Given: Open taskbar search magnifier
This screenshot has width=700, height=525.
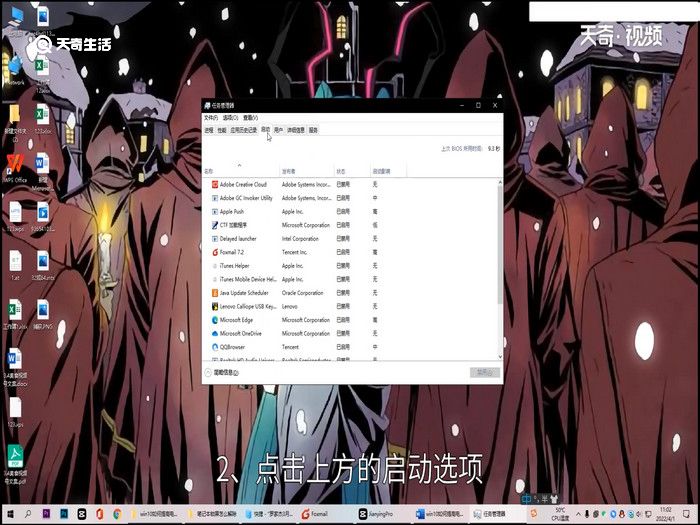Looking at the screenshot, I should point(28,514).
